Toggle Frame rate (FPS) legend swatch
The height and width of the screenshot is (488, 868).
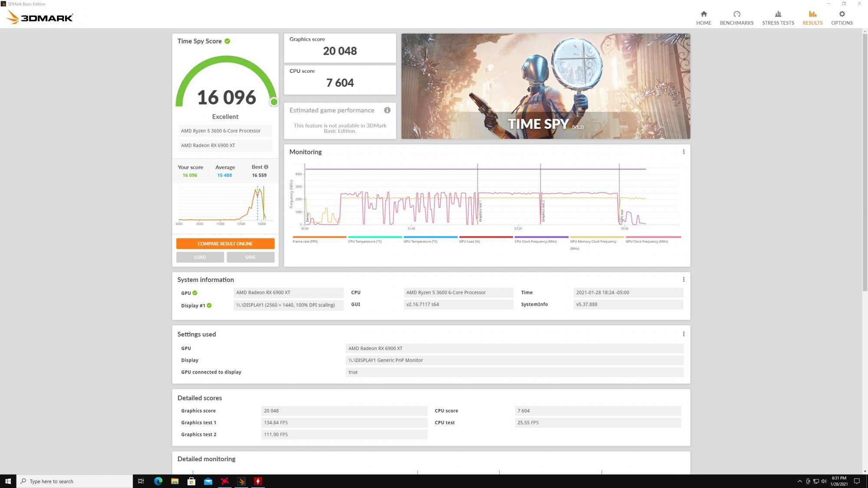pyautogui.click(x=319, y=237)
